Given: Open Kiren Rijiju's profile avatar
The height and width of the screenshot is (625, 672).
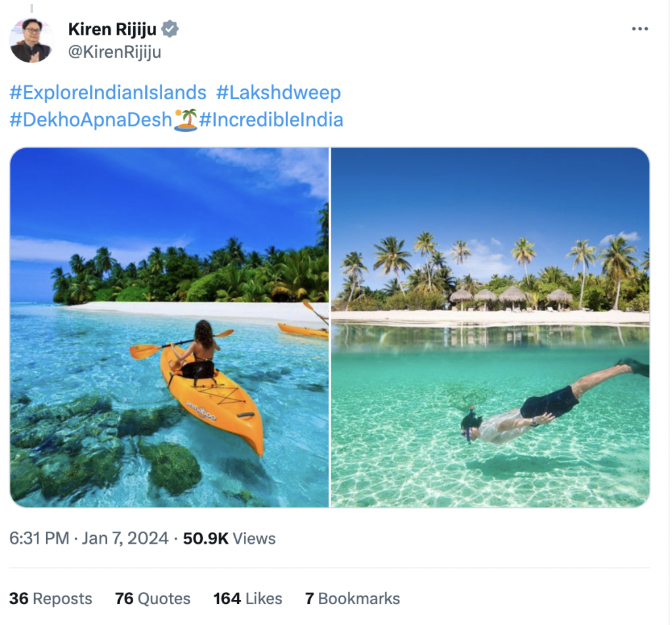Looking at the screenshot, I should 31,40.
